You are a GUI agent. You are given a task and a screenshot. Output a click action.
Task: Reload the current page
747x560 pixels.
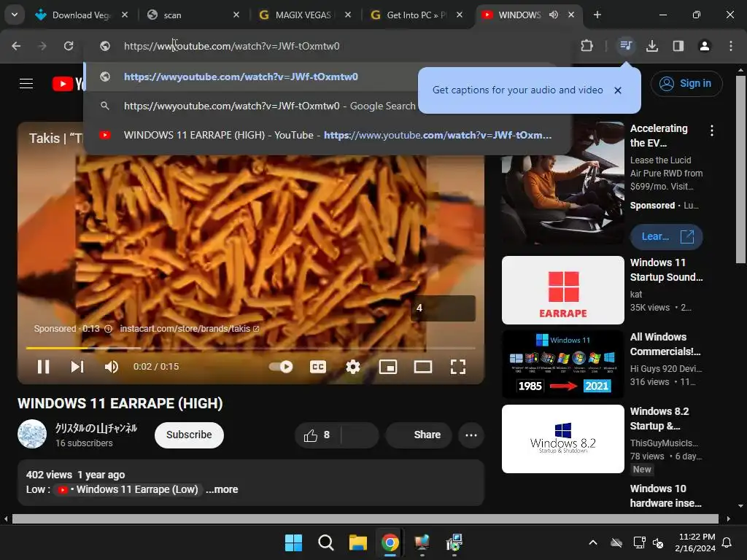tap(69, 46)
